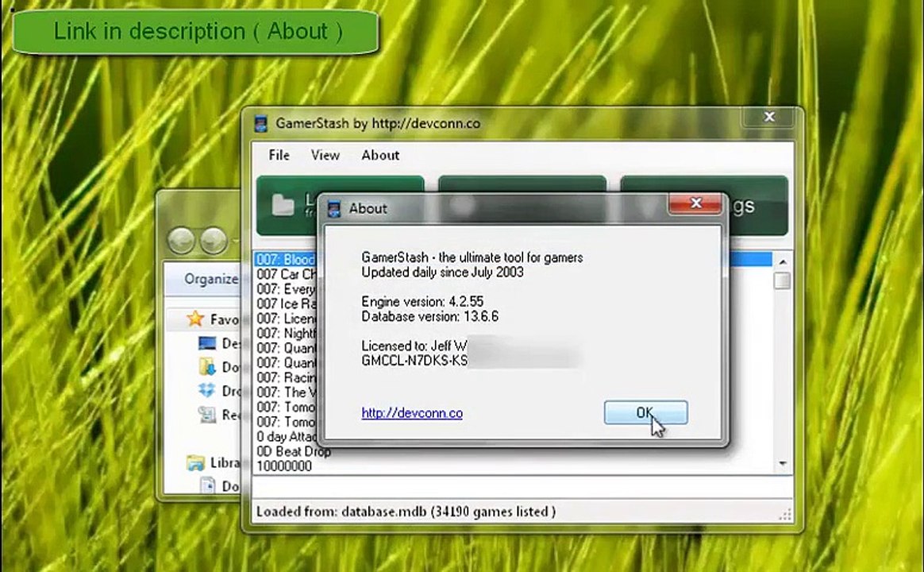The width and height of the screenshot is (924, 572).
Task: Click the status bar 'Loaded from: database.mdb' text
Action: point(406,512)
